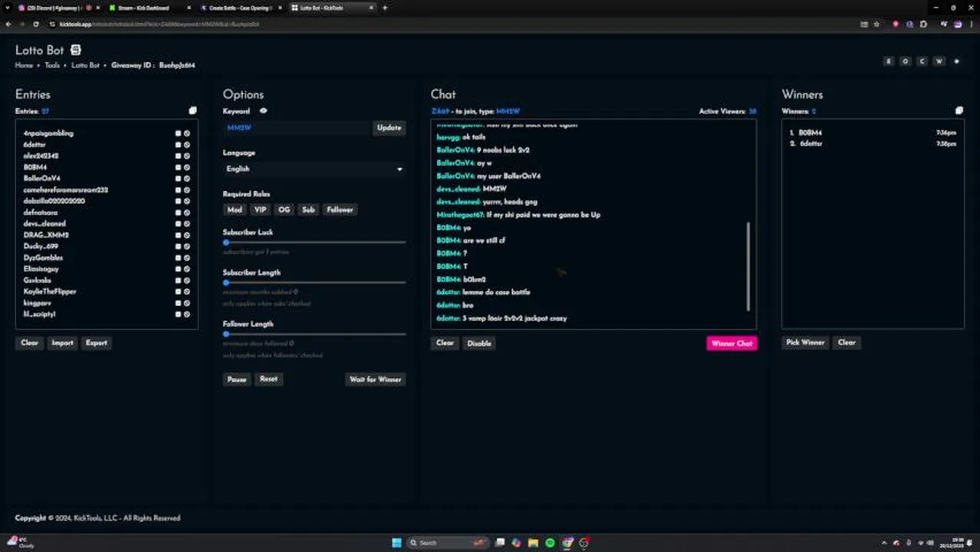Click the O header icon button
Image resolution: width=980 pixels, height=552 pixels.
906,61
